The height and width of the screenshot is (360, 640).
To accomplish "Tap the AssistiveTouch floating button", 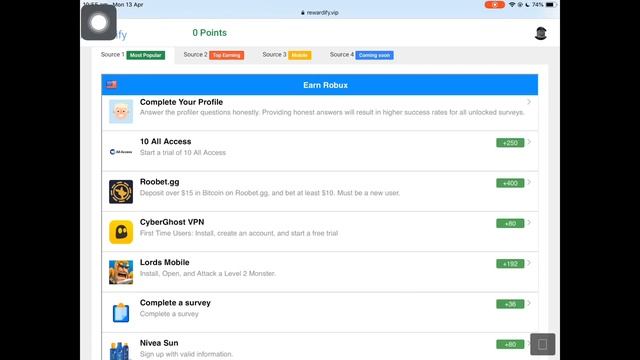I will pos(99,22).
